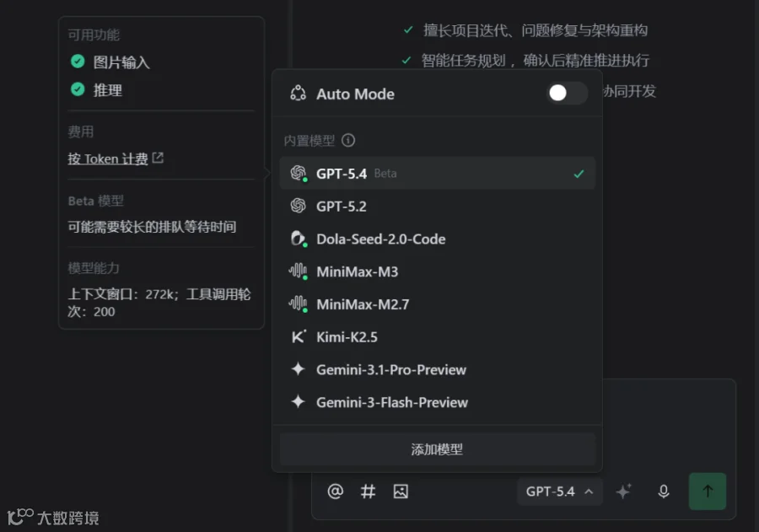Click the info icon beside 内置模型
The height and width of the screenshot is (532, 759).
(348, 141)
